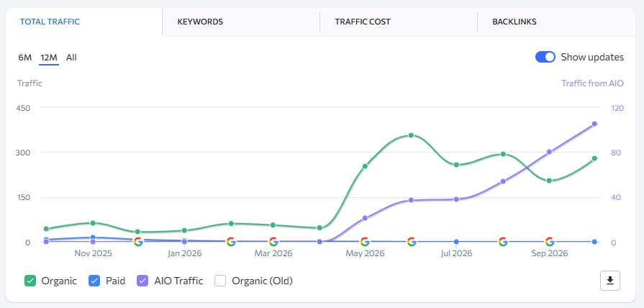This screenshot has width=644, height=308.
Task: Click the 'Jul 2026' axis label
Action: [456, 253]
